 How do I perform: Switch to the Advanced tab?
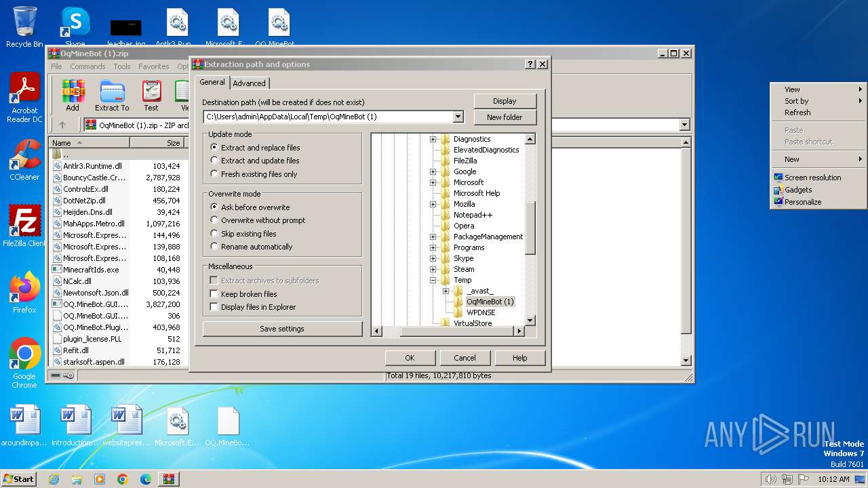coord(250,83)
